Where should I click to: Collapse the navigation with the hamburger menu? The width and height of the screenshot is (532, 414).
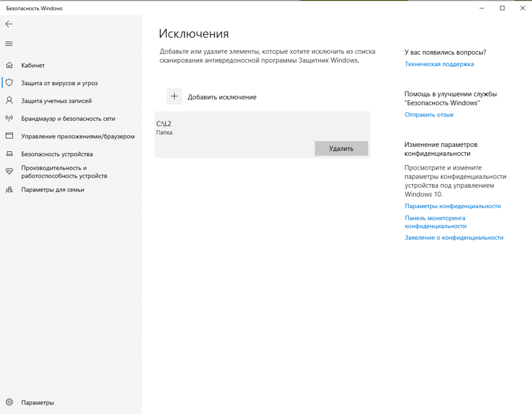(9, 44)
